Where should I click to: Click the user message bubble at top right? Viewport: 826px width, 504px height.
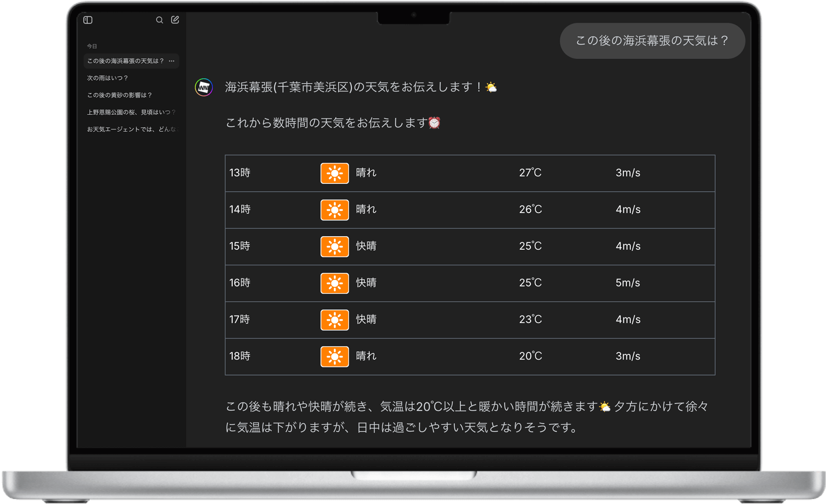[x=652, y=41]
